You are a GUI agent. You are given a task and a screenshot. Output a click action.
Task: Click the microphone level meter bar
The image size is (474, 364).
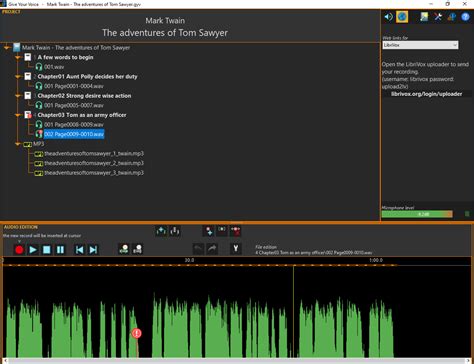pyautogui.click(x=417, y=214)
